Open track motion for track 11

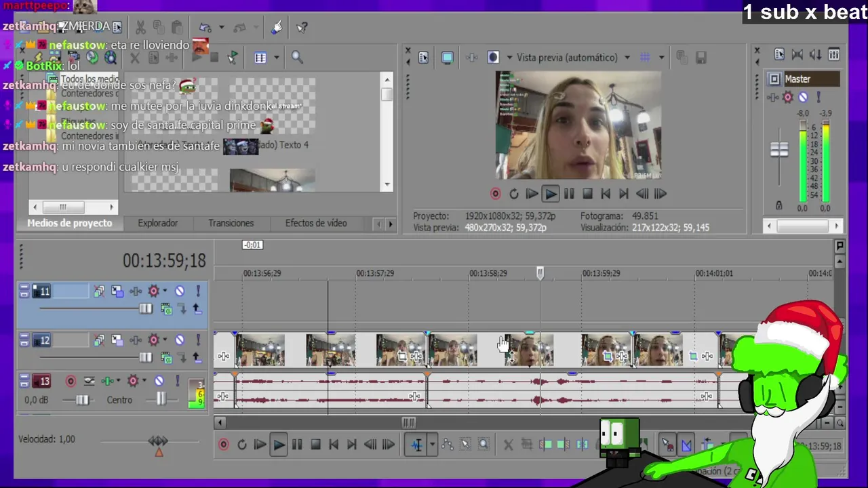click(x=117, y=291)
